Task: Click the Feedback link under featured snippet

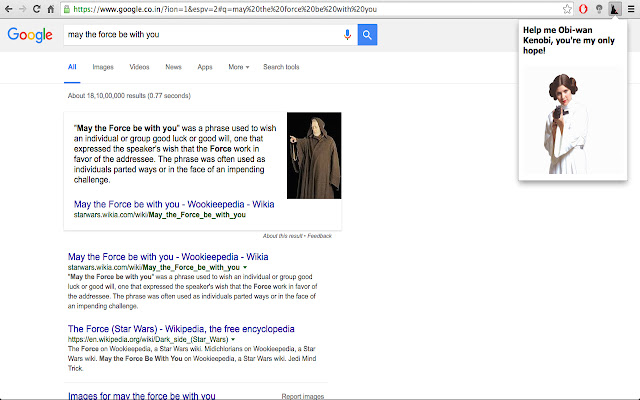Action: point(320,236)
